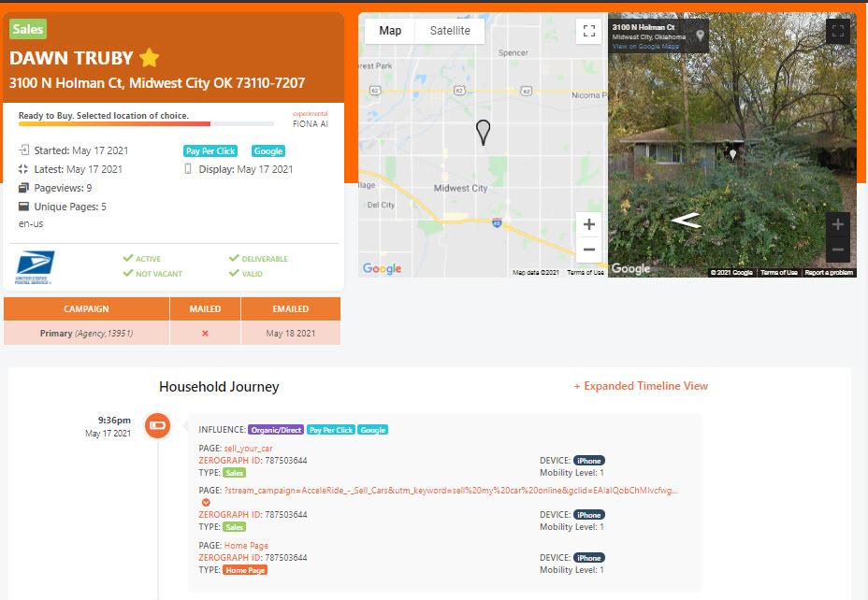Open View on Google Maps link
The image size is (868, 600).
point(645,47)
